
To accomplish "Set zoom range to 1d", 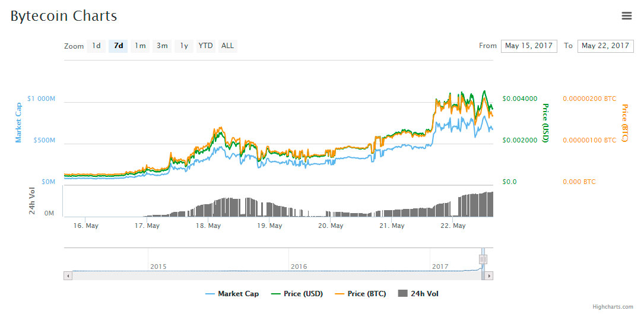I will (x=96, y=46).
